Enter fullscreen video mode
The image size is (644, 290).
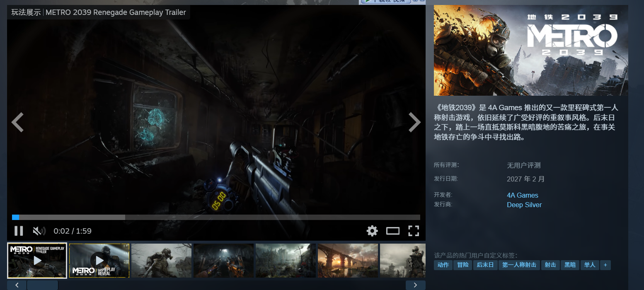pyautogui.click(x=414, y=231)
